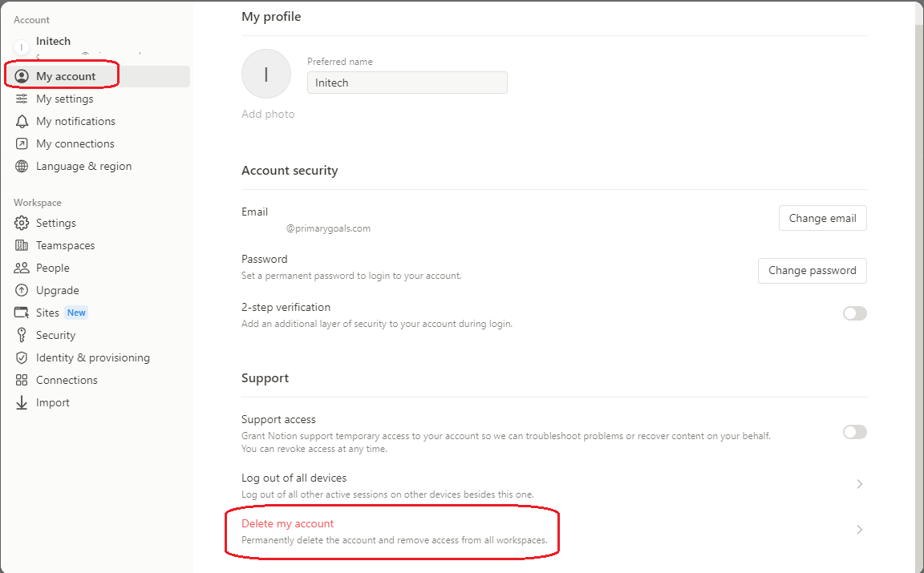Open Delete my account using its chevron
924x573 pixels.
859,530
